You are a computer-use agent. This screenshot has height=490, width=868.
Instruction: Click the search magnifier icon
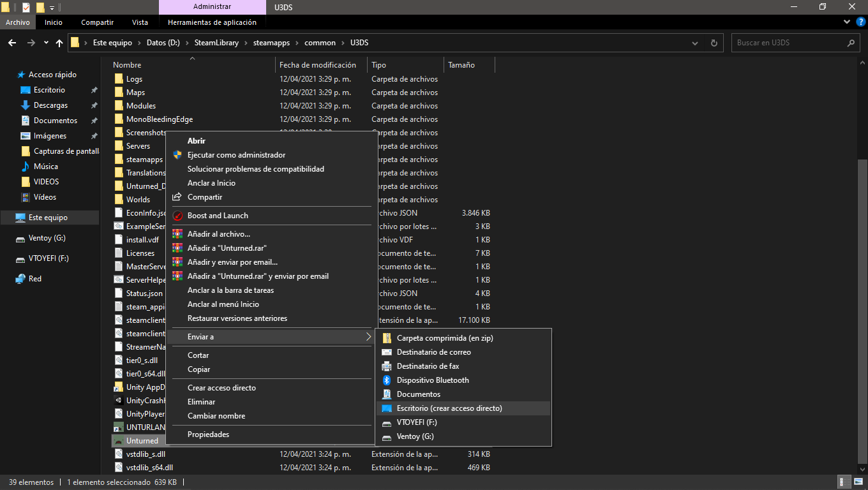tap(851, 43)
